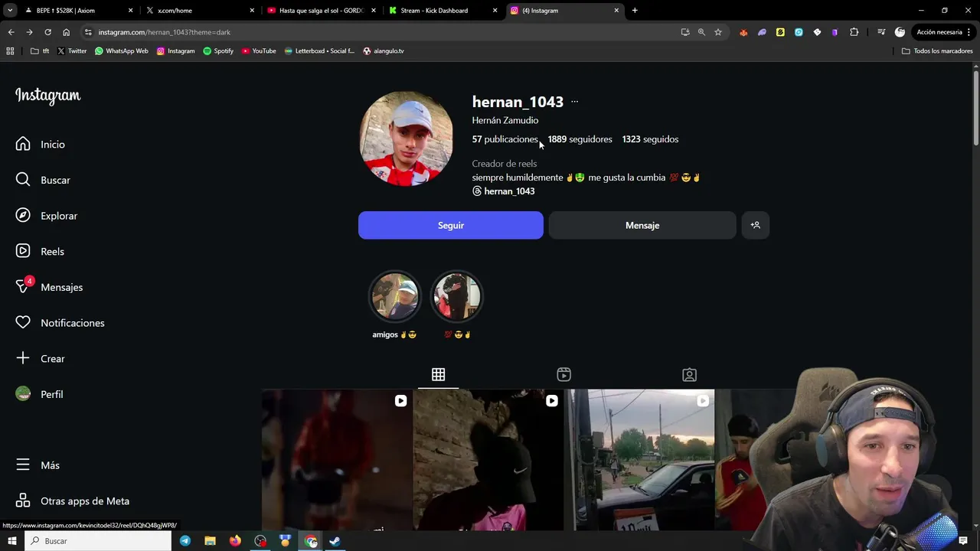This screenshot has width=980, height=551.
Task: Open Steam from the taskbar
Action: [335, 541]
